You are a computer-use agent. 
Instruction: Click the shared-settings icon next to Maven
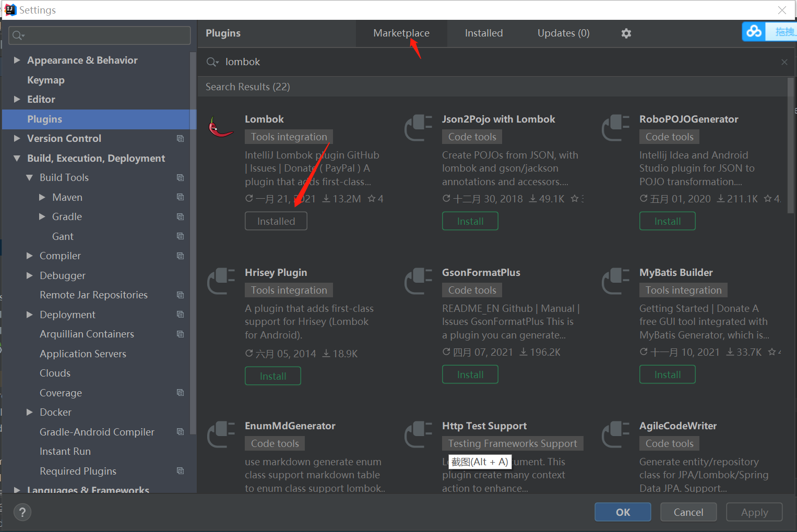pos(180,197)
